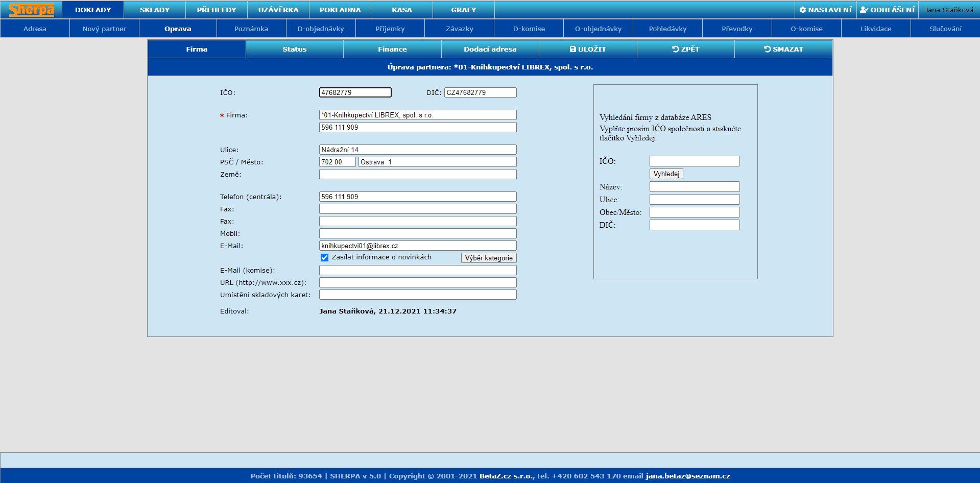Open the Dodací adresa tab
Image resolution: width=980 pixels, height=483 pixels.
click(490, 49)
